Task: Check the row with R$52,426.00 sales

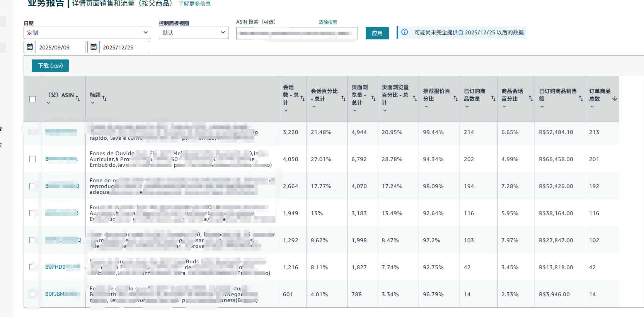Action: coord(32,186)
